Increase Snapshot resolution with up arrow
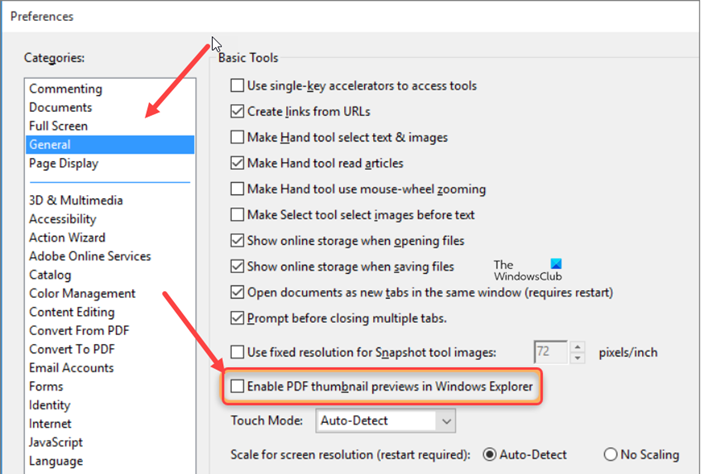 (x=577, y=346)
